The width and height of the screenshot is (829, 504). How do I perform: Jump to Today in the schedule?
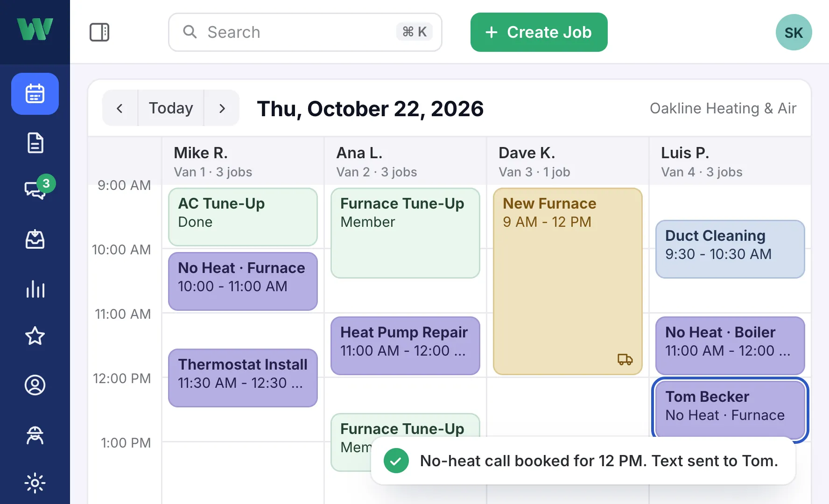coord(171,108)
